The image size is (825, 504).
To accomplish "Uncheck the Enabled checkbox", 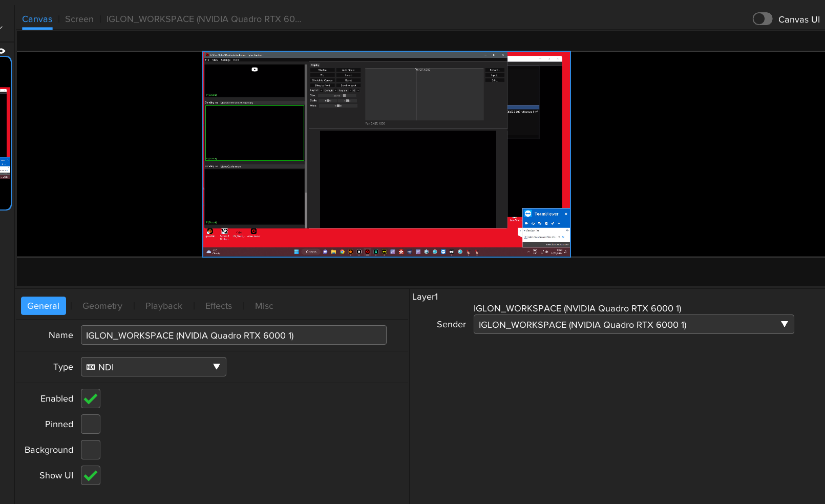I will pos(91,398).
